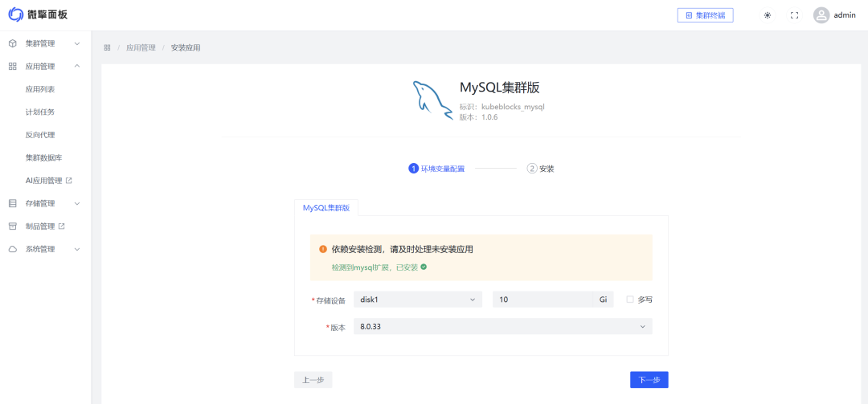Click the 上一步 button
The height and width of the screenshot is (404, 868).
tap(313, 380)
